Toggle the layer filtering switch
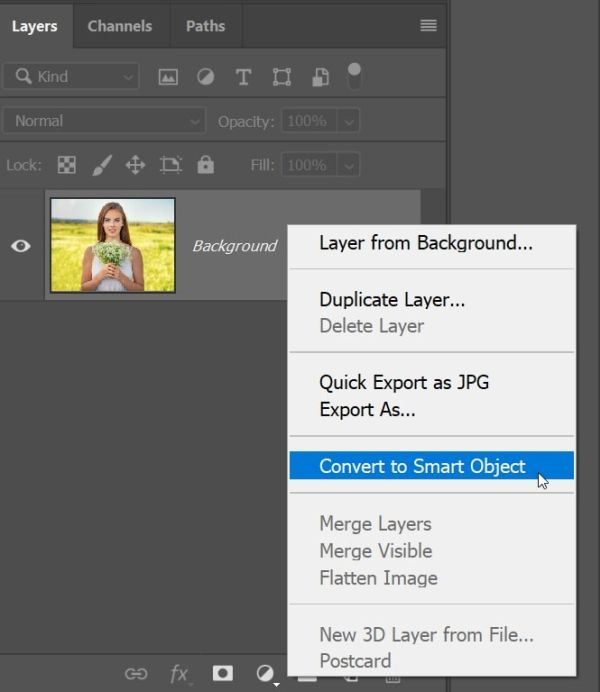 pyautogui.click(x=354, y=76)
